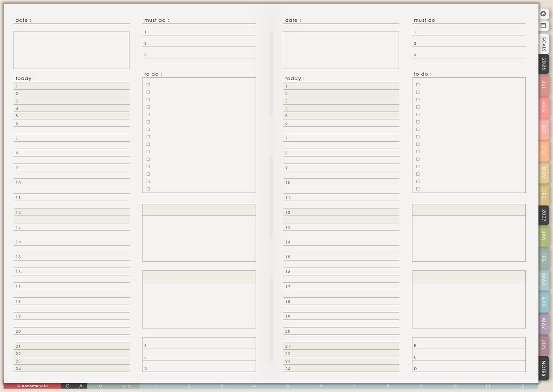The height and width of the screenshot is (392, 553).
Task: Open bottom index tab 8
Action: point(388,386)
